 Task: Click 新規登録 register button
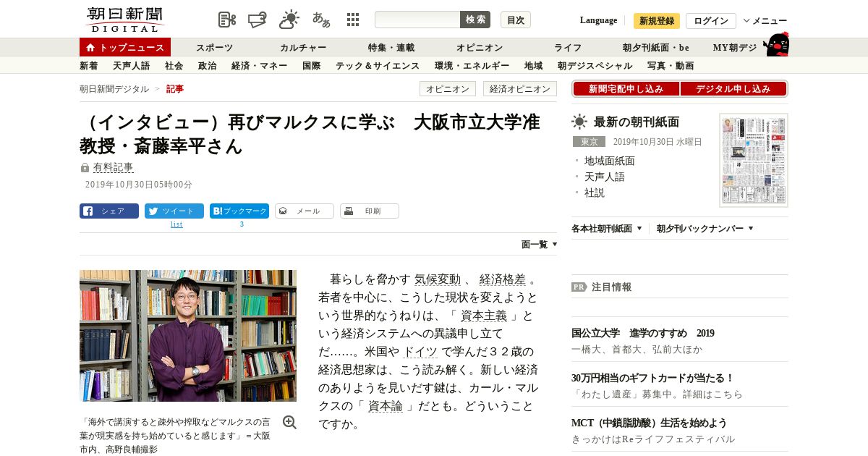coord(657,21)
